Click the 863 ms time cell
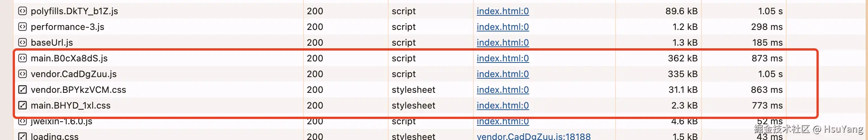868x140 pixels. [x=767, y=90]
